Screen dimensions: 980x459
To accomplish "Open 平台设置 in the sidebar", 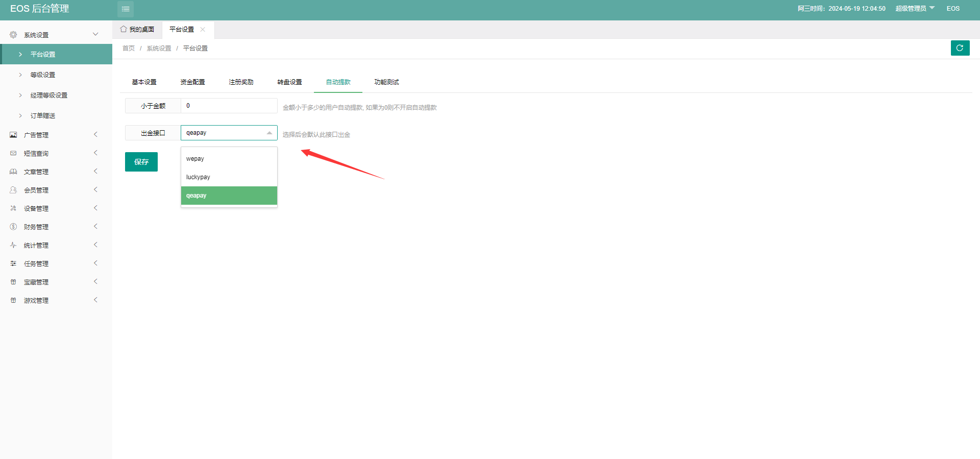I will [56, 54].
